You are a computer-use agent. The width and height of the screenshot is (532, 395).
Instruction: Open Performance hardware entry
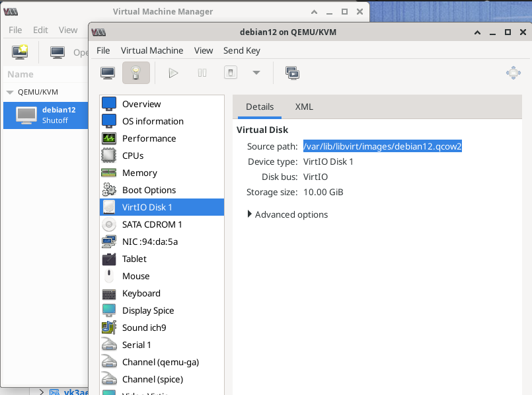click(162, 138)
